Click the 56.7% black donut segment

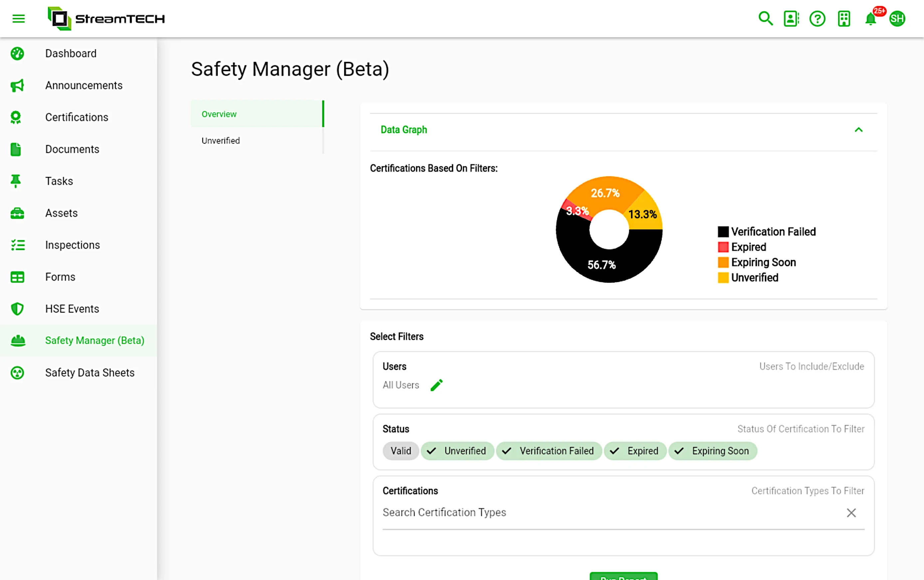pyautogui.click(x=602, y=264)
